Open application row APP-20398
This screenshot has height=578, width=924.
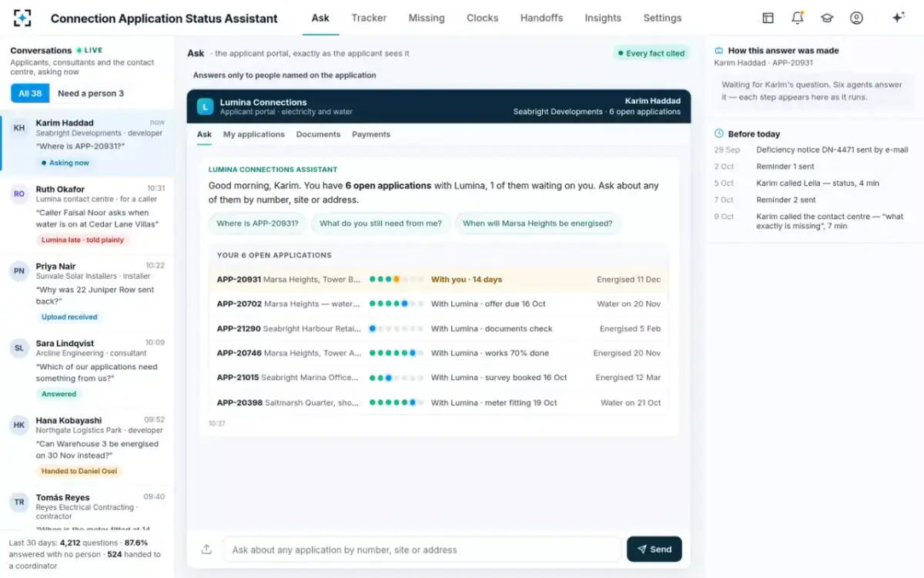point(438,402)
